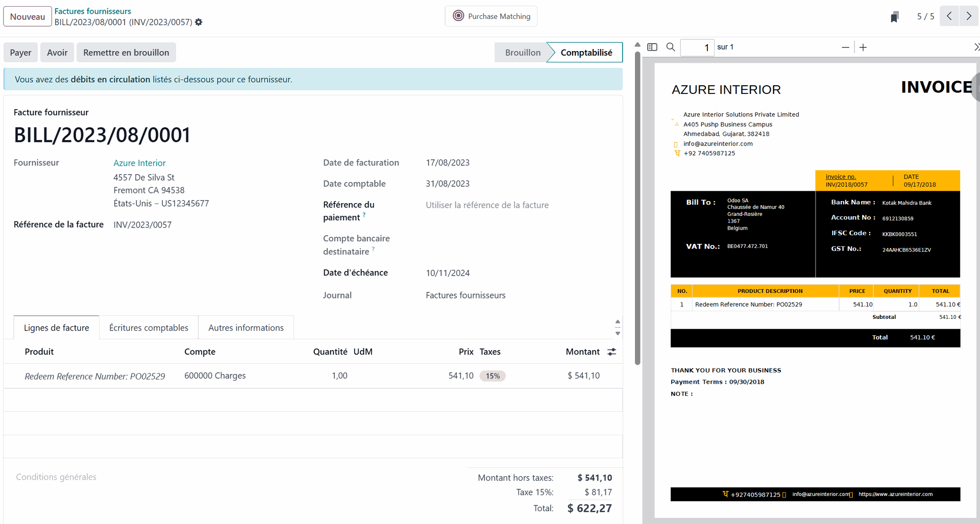980x524 pixels.
Task: Click the form vertical scrollbar thumb
Action: click(638, 208)
